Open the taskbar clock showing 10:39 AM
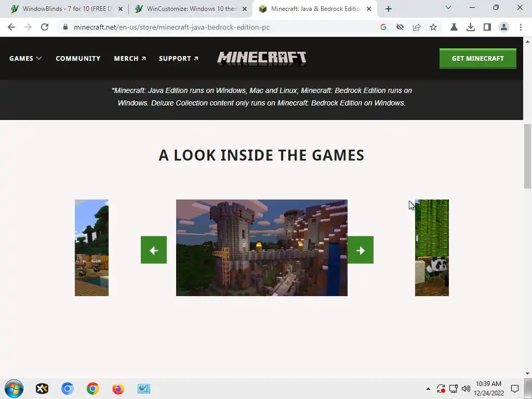 (488, 389)
